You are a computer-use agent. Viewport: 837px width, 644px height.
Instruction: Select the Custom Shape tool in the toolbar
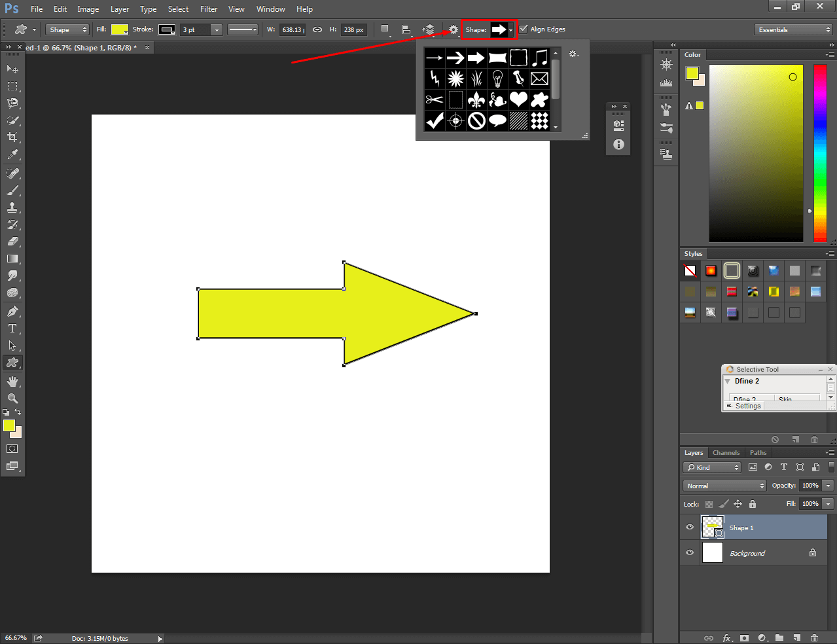(x=13, y=363)
